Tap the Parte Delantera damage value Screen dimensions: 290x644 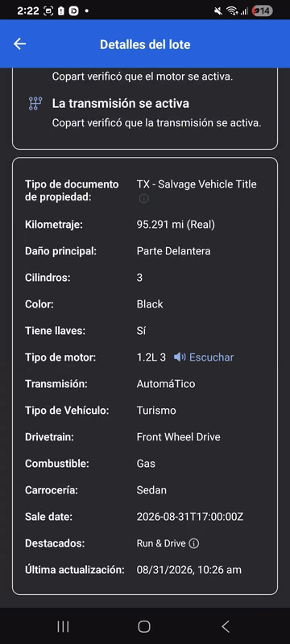point(173,251)
